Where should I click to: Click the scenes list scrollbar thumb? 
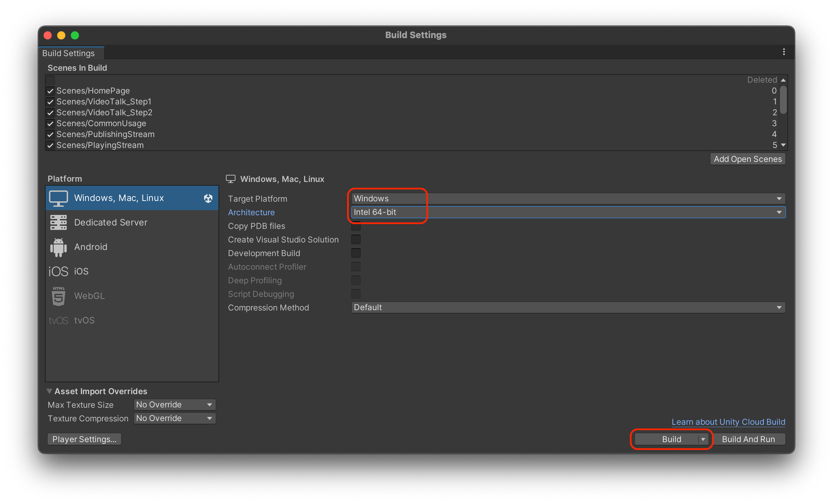[x=783, y=100]
